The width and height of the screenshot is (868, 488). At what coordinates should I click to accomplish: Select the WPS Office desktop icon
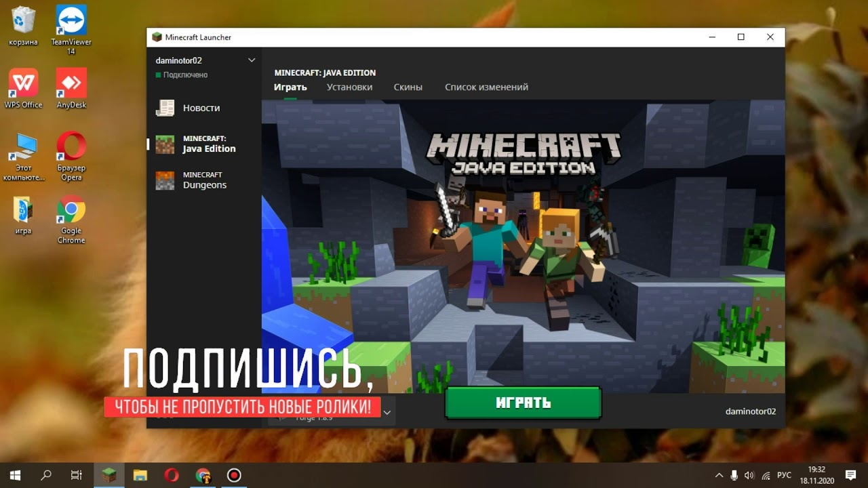pos(23,88)
